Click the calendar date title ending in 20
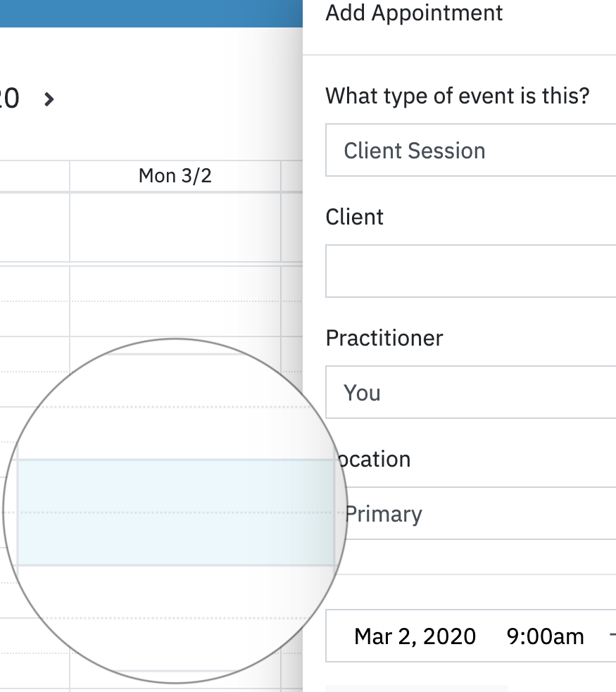Screen dimensions: 616x692 8,99
